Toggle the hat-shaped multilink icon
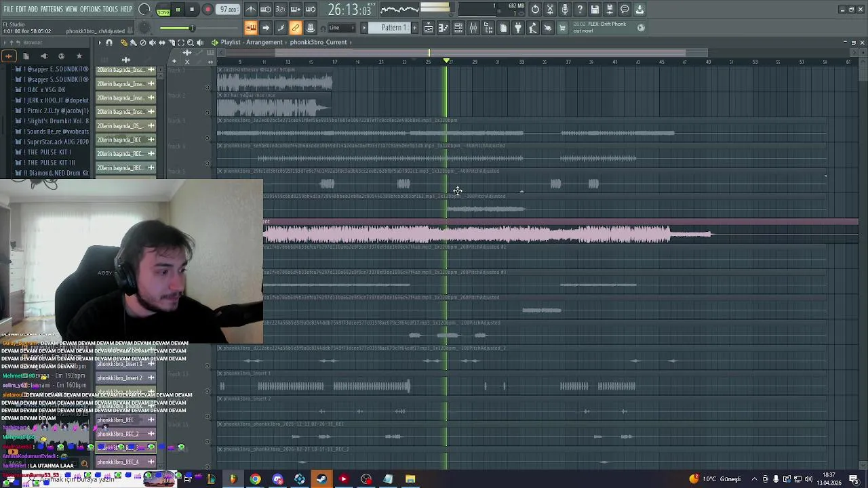The image size is (868, 488). (x=311, y=28)
